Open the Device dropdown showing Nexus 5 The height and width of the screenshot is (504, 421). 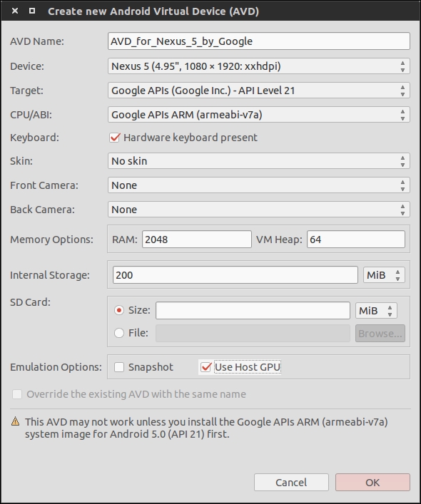(259, 66)
